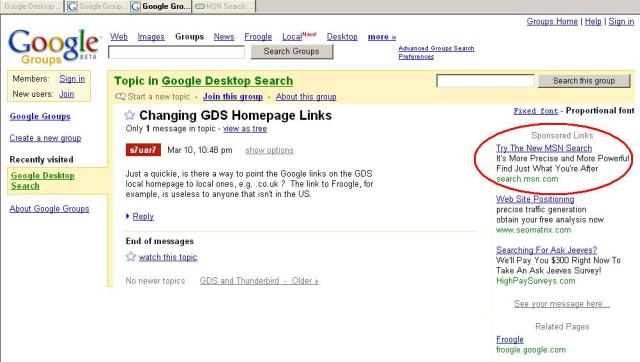Image resolution: width=640 pixels, height=362 pixels.
Task: Click show options link
Action: 269,150
